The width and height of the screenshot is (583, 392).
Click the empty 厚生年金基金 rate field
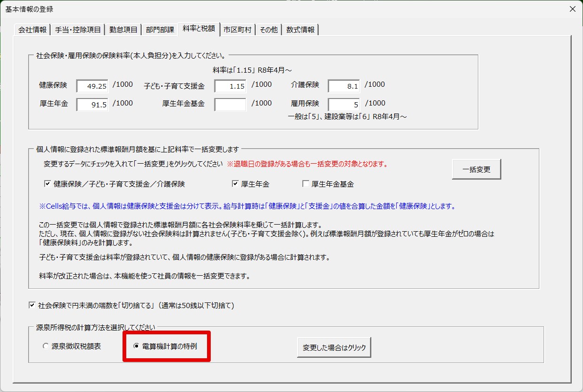230,105
